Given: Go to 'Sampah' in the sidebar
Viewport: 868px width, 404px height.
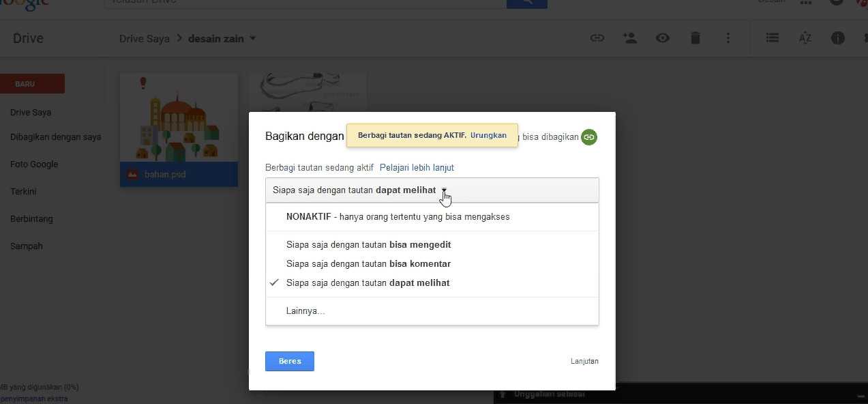Looking at the screenshot, I should tap(26, 246).
